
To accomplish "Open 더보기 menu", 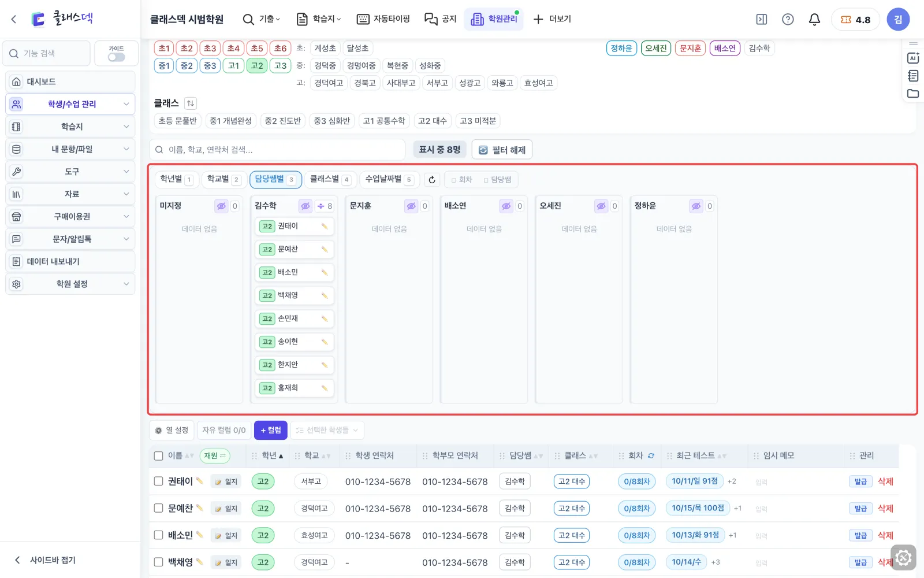I will pos(552,19).
